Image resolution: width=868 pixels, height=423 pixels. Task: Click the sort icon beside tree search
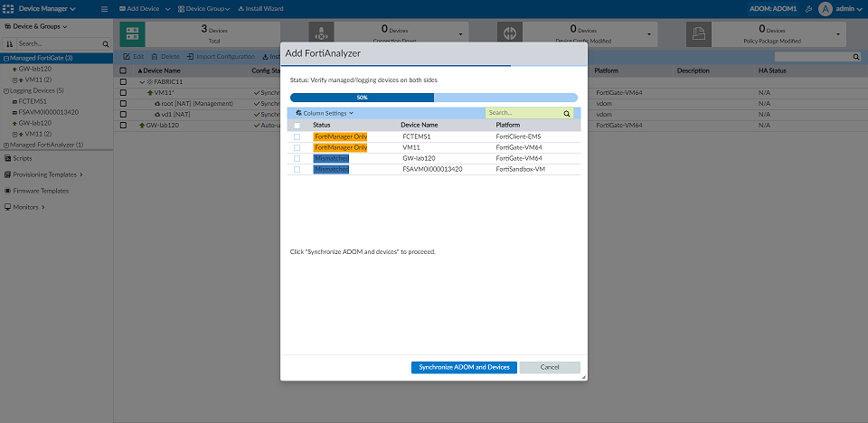(9, 43)
